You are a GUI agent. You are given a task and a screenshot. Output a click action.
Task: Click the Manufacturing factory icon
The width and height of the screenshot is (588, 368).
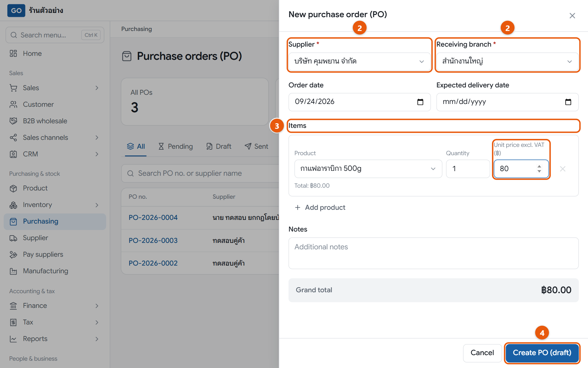(x=13, y=271)
